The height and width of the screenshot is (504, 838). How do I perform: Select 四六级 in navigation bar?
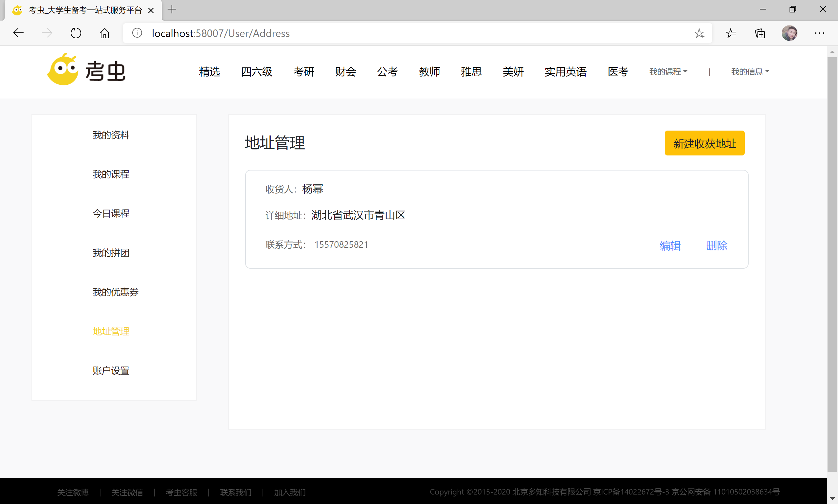coord(256,72)
